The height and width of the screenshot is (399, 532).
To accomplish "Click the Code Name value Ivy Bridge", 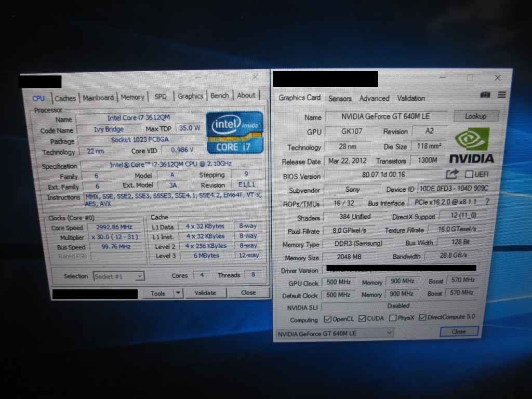I will click(x=109, y=129).
